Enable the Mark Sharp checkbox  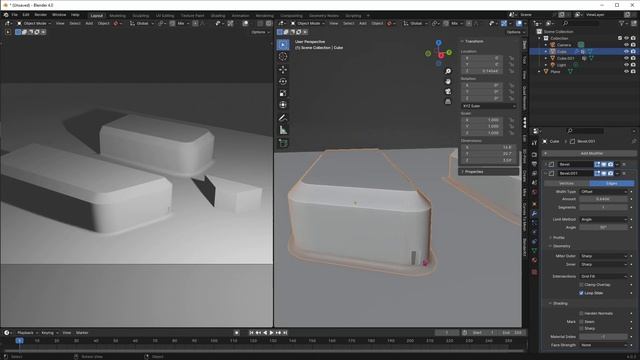(x=581, y=328)
